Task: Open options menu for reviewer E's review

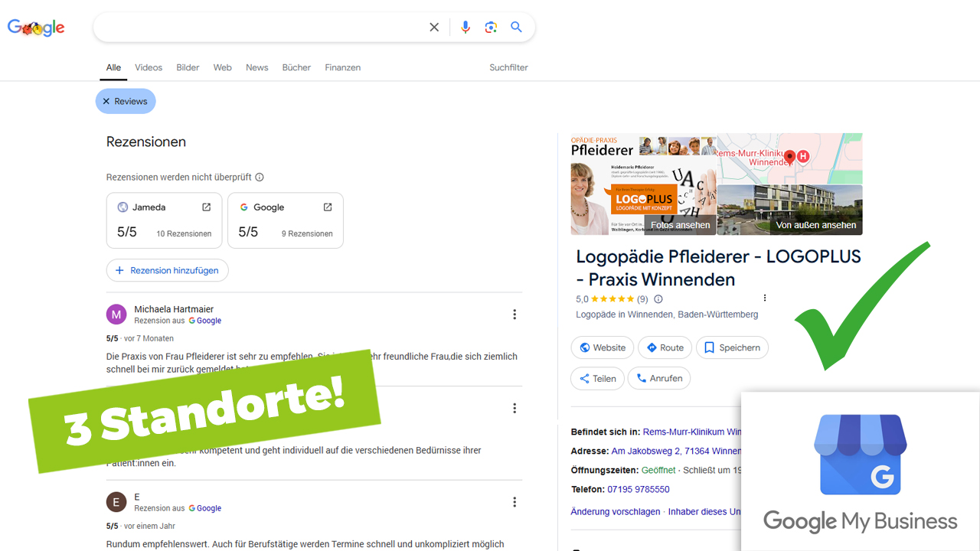Action: [514, 502]
